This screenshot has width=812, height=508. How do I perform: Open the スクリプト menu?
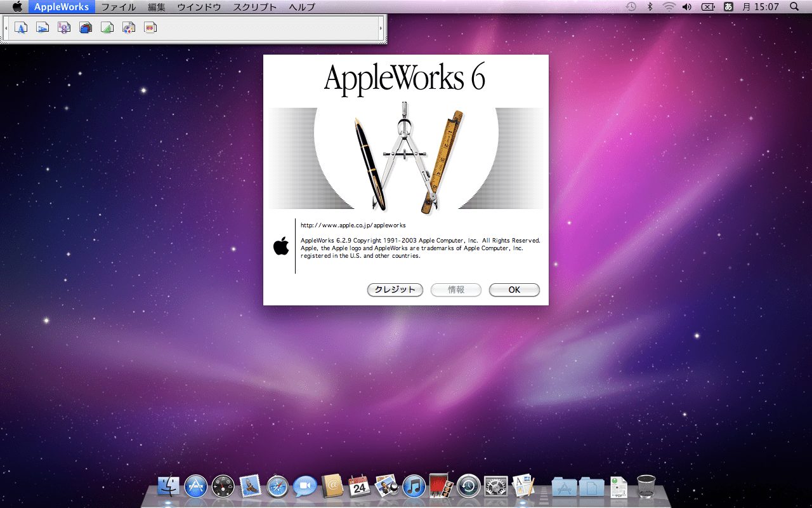pyautogui.click(x=254, y=7)
